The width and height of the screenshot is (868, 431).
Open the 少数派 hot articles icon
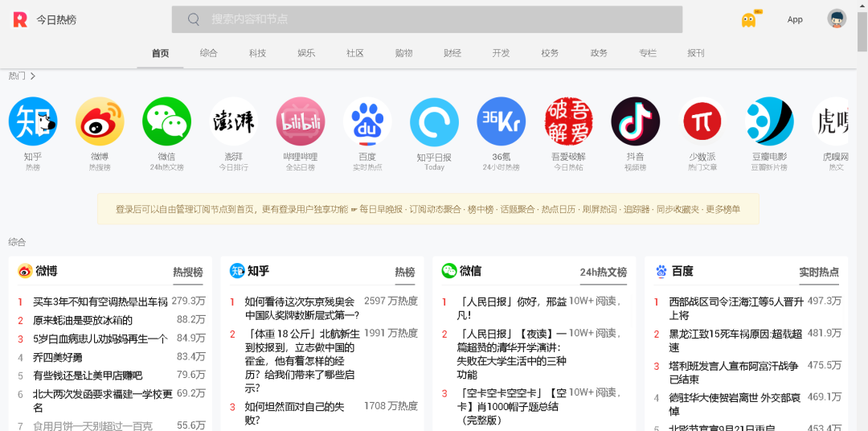(702, 121)
